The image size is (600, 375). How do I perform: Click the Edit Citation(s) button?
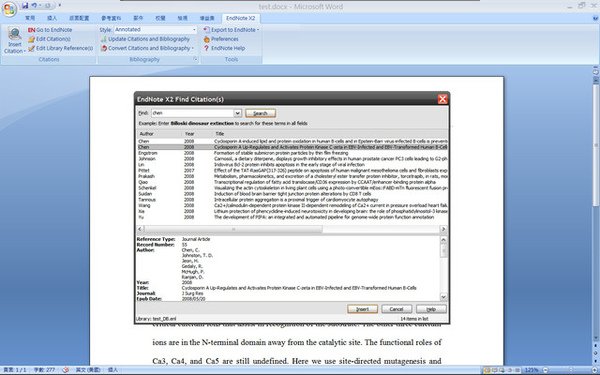(49, 39)
